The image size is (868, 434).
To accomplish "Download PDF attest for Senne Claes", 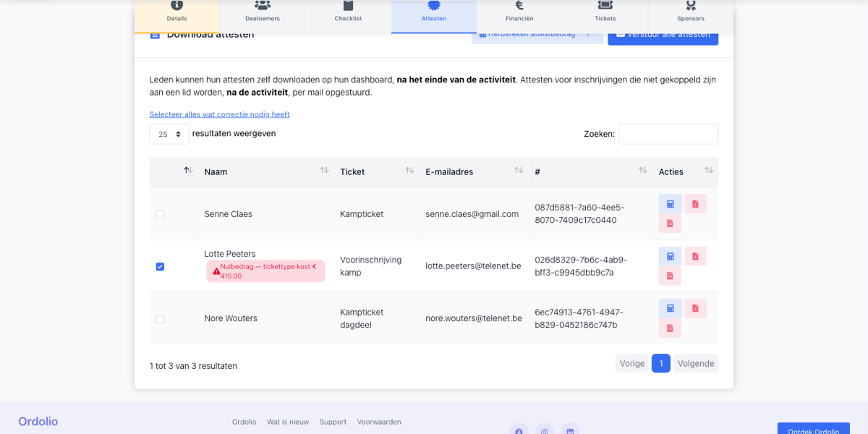I will click(695, 204).
